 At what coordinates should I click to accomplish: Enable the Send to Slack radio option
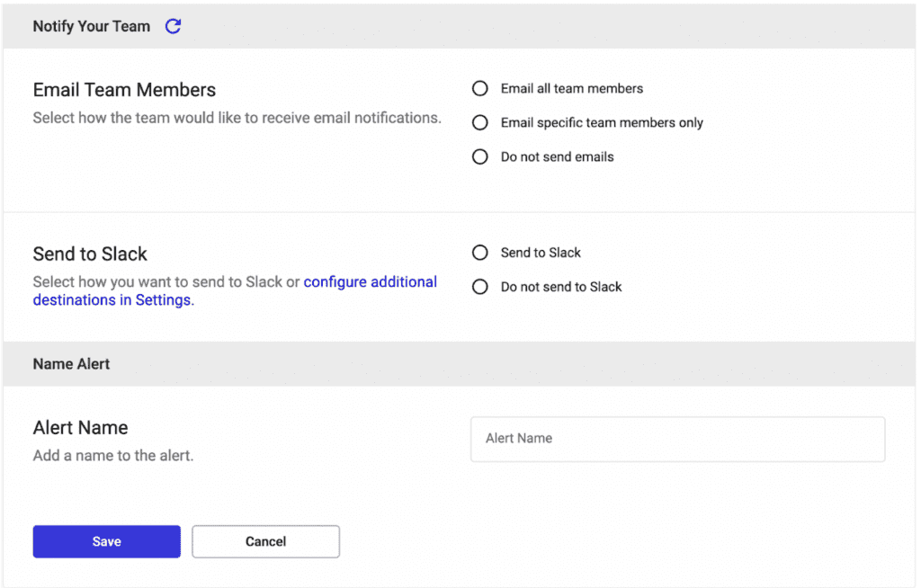coord(480,253)
